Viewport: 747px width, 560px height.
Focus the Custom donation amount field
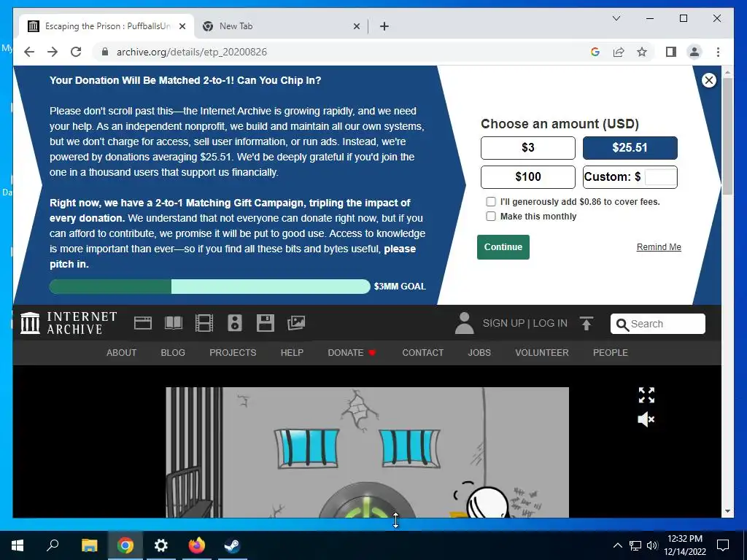pos(660,176)
